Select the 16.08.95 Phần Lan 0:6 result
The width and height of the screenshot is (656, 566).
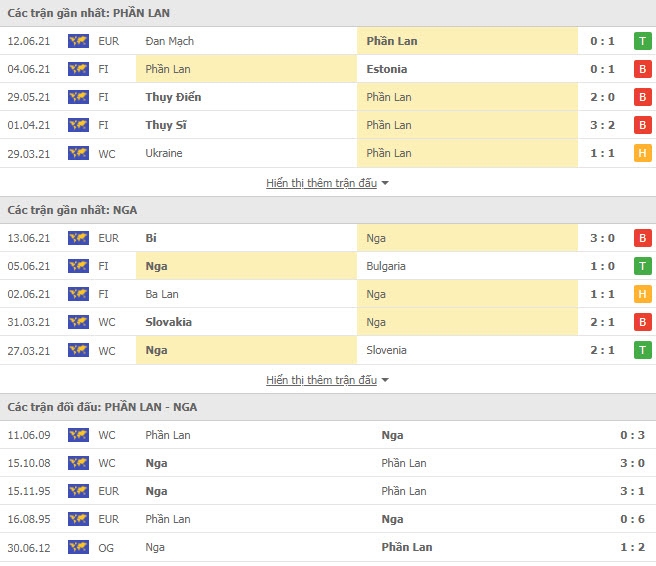point(328,519)
